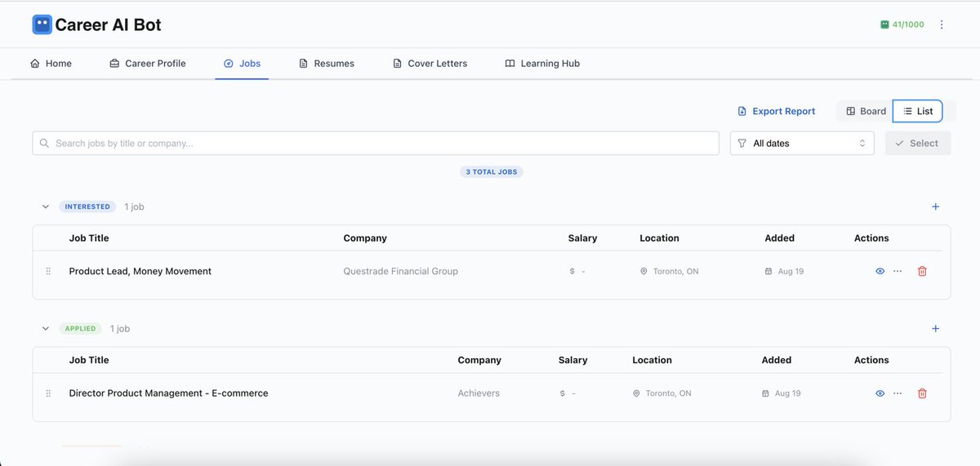Collapse the Applied section chevron

[46, 329]
